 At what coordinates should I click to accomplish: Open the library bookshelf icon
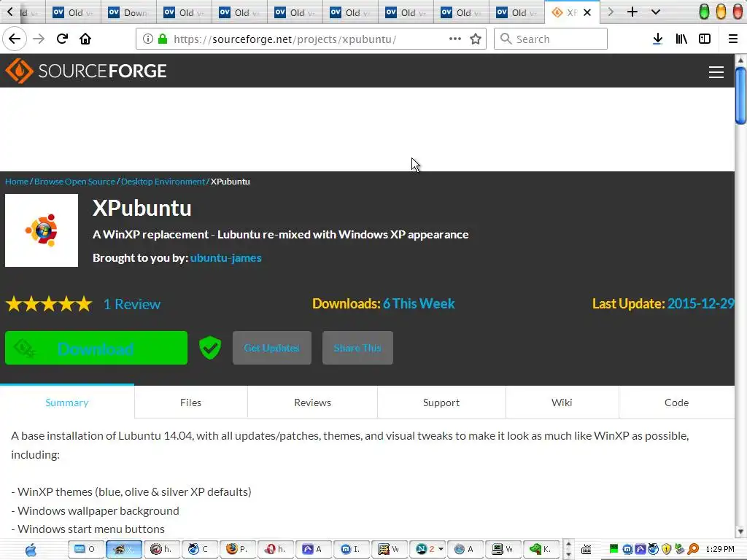(x=681, y=39)
